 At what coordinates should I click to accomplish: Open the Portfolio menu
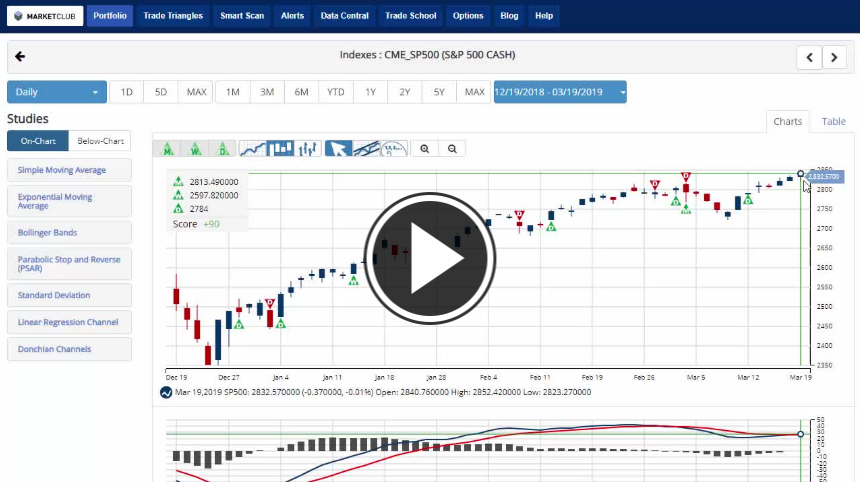pyautogui.click(x=110, y=16)
